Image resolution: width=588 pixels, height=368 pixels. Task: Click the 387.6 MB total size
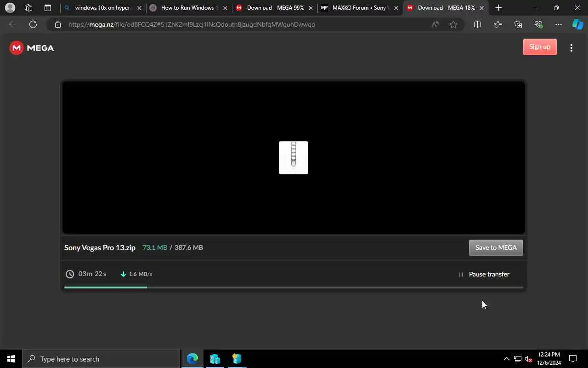point(189,247)
